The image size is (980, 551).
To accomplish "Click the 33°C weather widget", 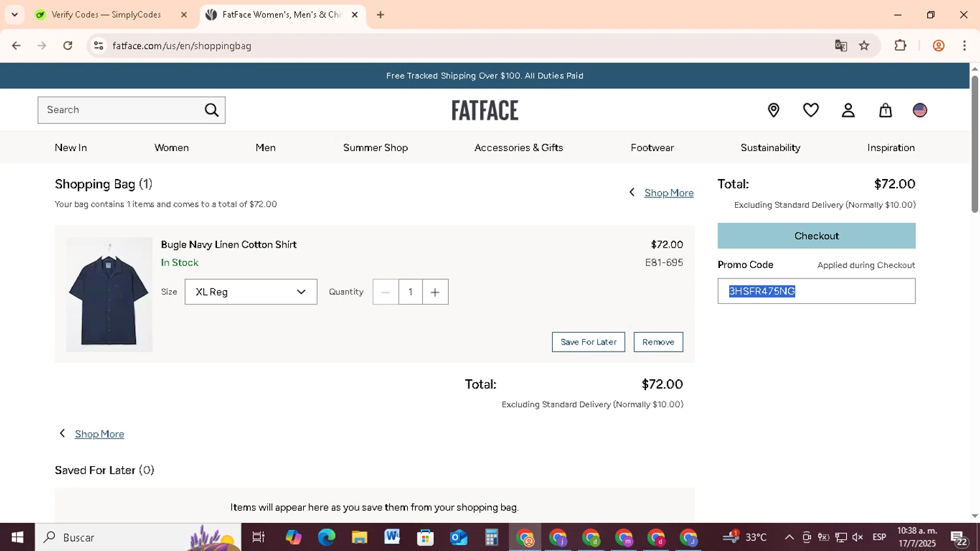I will [745, 537].
